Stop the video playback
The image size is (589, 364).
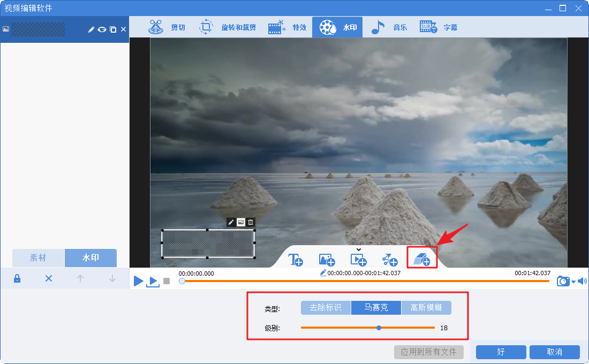[x=167, y=281]
